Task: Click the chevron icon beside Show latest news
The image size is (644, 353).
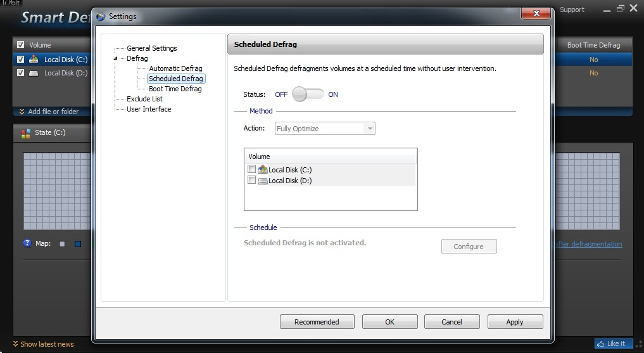Action: point(16,343)
